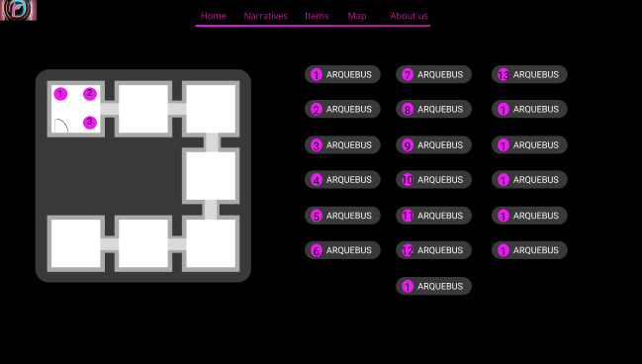Screen dimensions: 642x364
Task: Choose the Arquebus item numbered 5
Action: pos(342,216)
